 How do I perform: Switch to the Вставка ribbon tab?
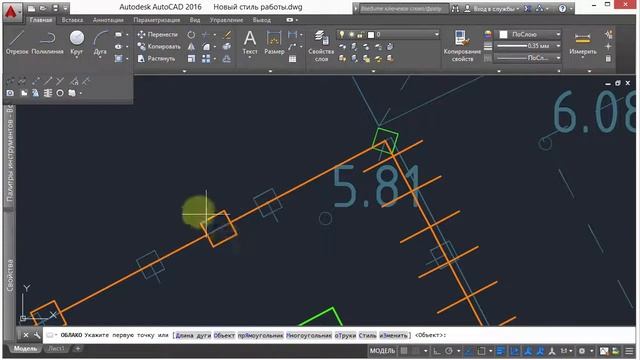click(72, 20)
